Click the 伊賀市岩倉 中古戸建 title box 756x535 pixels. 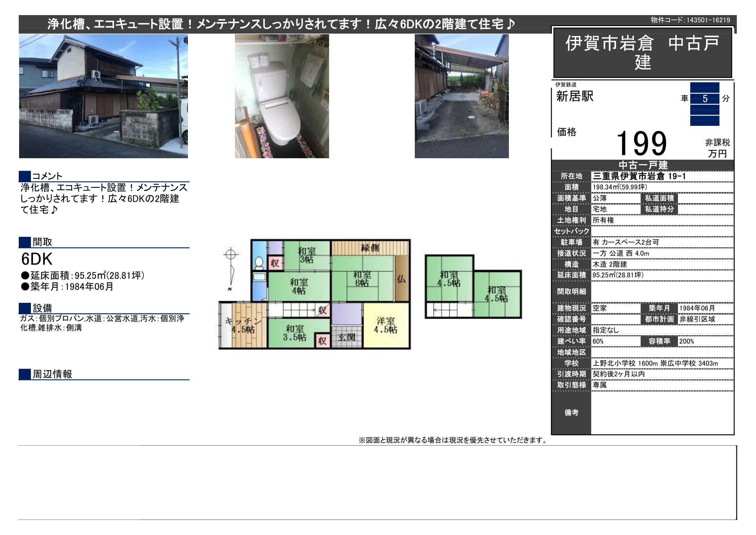click(643, 52)
